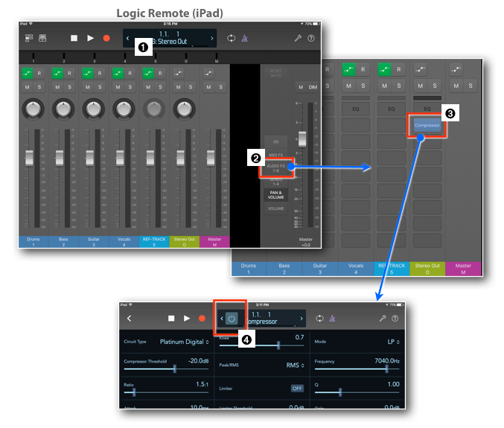Open the Mode dropdown showing LP
The height and width of the screenshot is (428, 504).
(x=392, y=342)
